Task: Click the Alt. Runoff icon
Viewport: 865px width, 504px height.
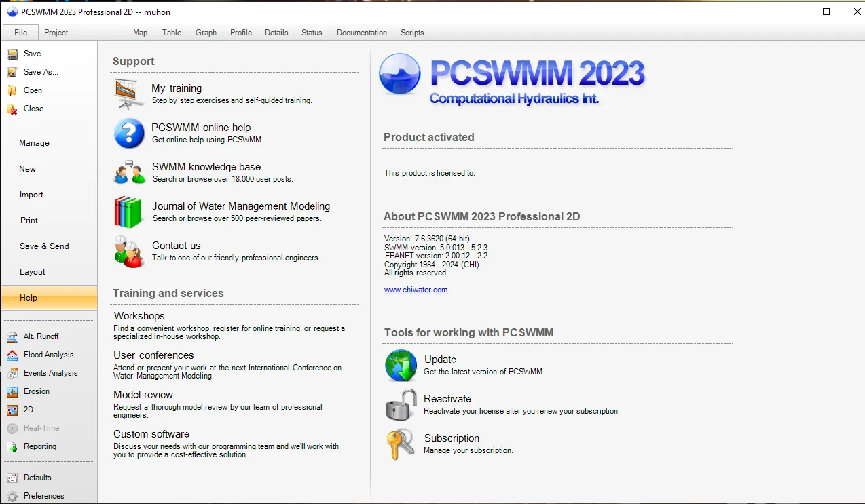Action: 12,336
